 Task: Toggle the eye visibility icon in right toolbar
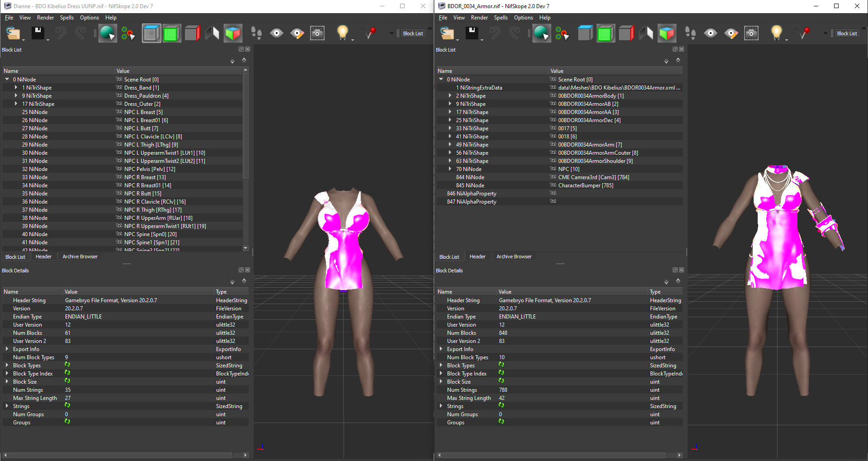[711, 33]
